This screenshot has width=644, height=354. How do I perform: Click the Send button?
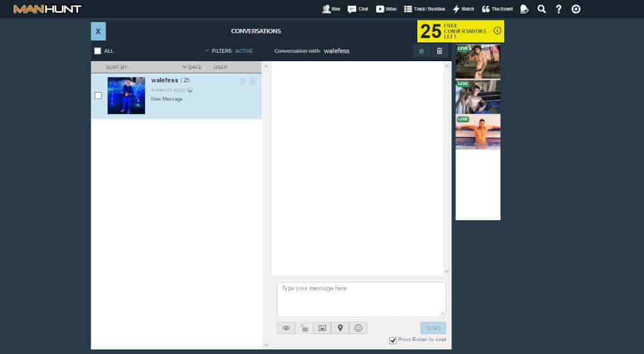[x=433, y=328]
